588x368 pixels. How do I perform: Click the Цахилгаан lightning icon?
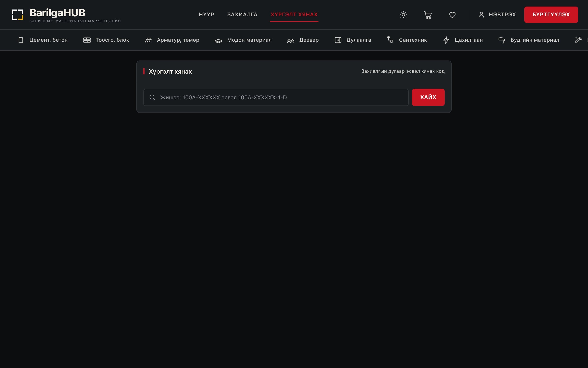446,40
